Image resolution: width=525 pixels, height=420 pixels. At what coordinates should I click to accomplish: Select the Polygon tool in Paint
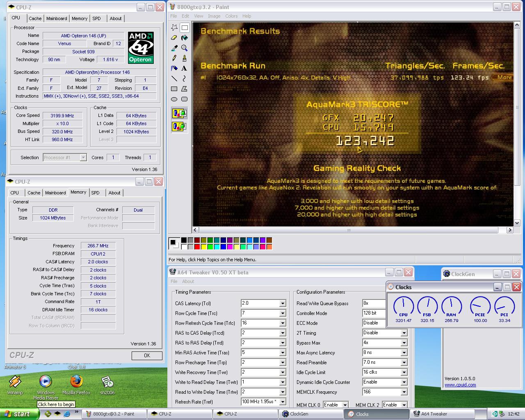(185, 89)
